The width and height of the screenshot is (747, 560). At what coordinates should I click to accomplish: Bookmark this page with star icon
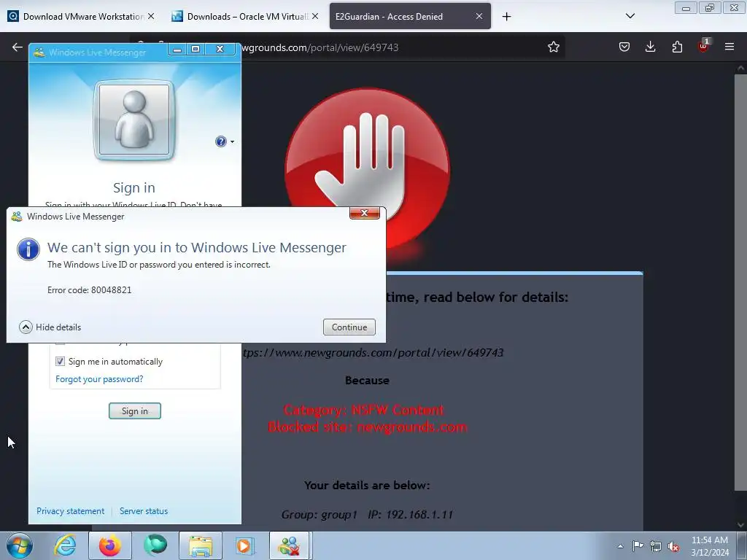pos(553,47)
